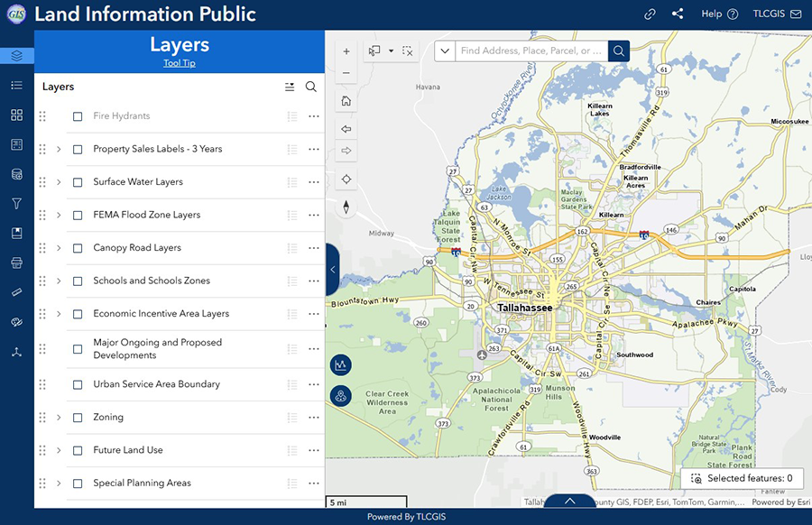Click the search magnifier button on map
812x525 pixels.
click(619, 51)
